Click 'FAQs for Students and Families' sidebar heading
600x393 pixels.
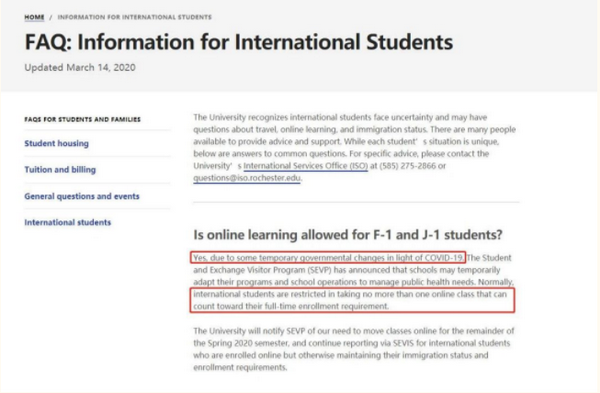[83, 119]
